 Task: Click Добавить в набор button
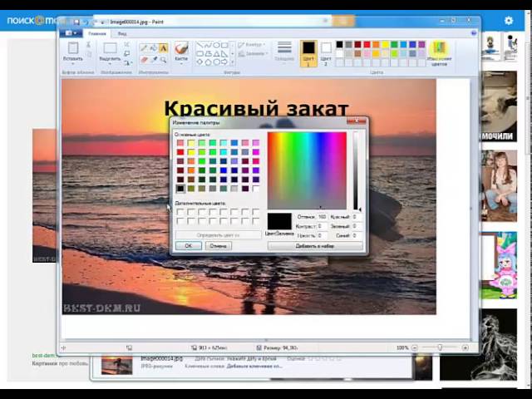[x=315, y=246]
